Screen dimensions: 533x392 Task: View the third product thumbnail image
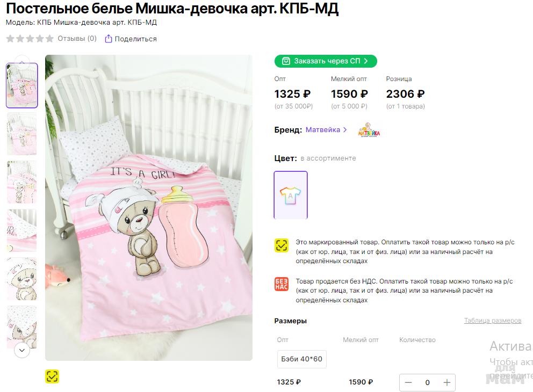[22, 182]
